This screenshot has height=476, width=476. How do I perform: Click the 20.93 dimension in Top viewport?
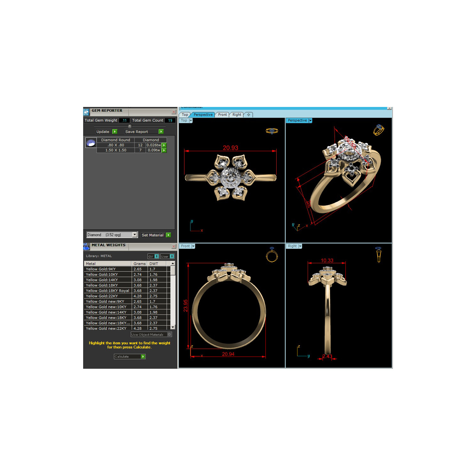[230, 148]
